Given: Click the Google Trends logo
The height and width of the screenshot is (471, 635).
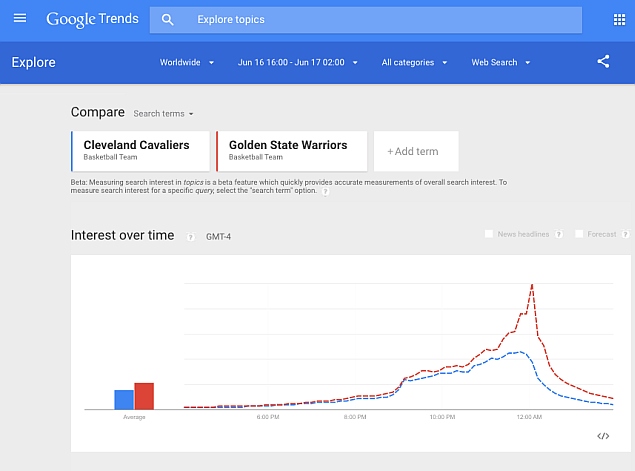Looking at the screenshot, I should 92,19.
